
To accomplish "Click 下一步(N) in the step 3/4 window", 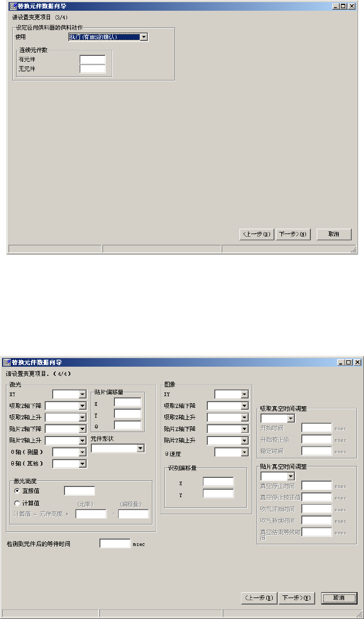I will click(x=293, y=234).
